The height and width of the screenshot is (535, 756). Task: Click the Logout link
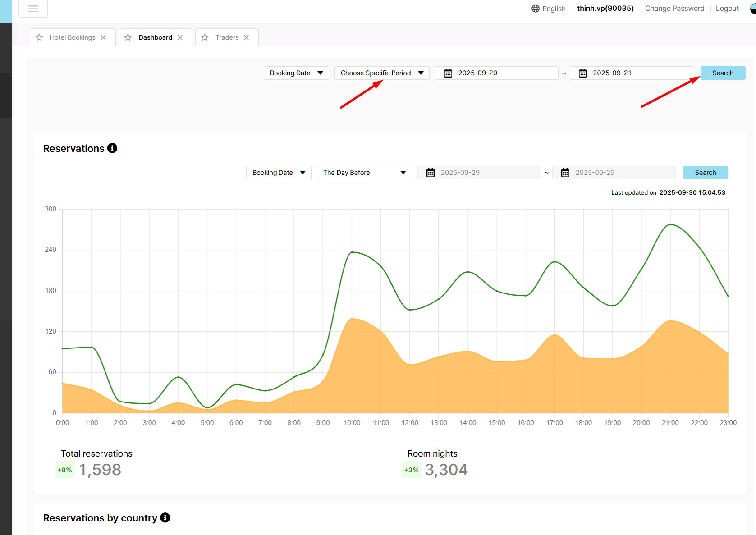click(x=727, y=9)
